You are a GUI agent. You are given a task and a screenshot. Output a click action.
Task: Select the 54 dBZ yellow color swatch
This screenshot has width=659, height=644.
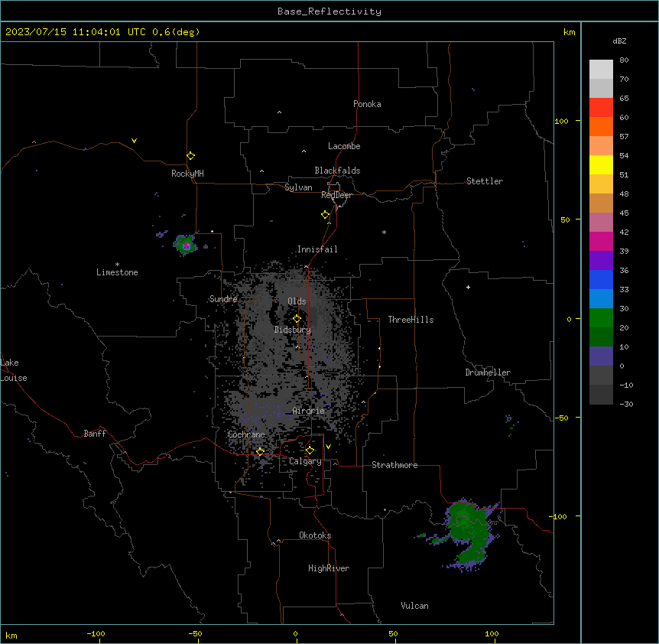pos(601,164)
